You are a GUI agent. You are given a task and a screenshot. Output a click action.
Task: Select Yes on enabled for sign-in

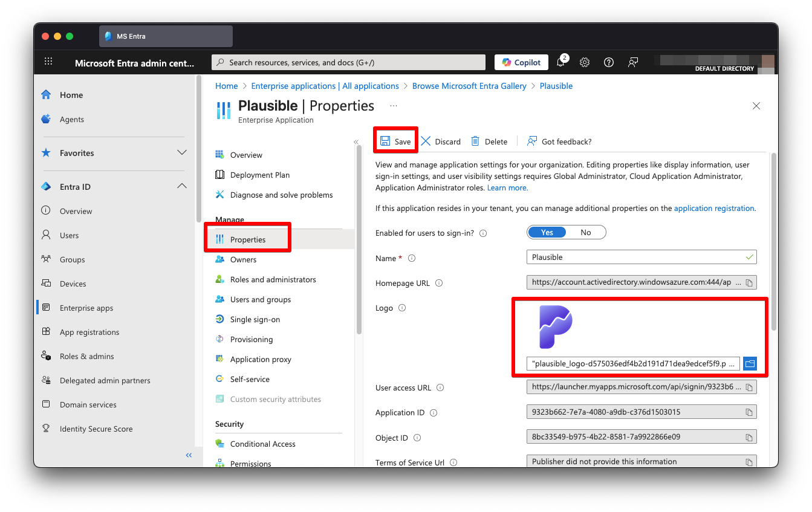pyautogui.click(x=547, y=233)
